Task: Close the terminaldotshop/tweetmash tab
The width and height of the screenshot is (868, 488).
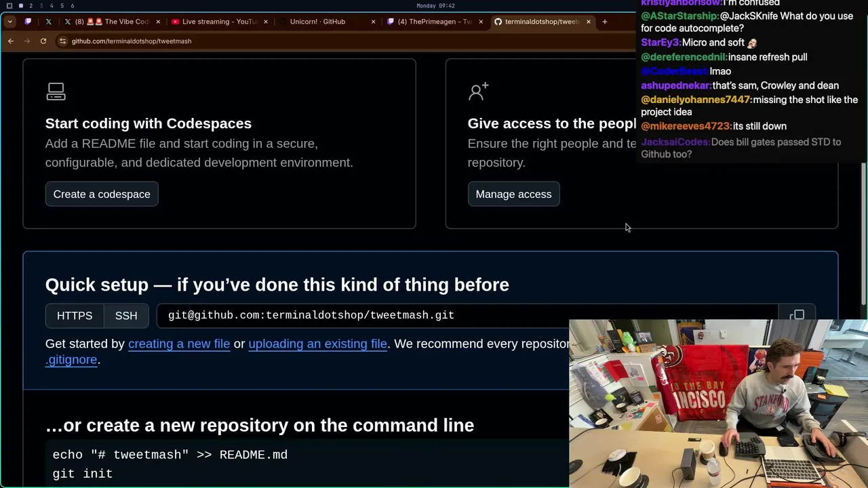Action: point(589,22)
